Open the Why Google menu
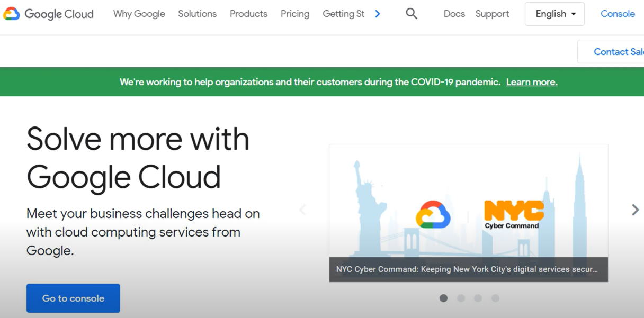This screenshot has width=644, height=318. 139,14
